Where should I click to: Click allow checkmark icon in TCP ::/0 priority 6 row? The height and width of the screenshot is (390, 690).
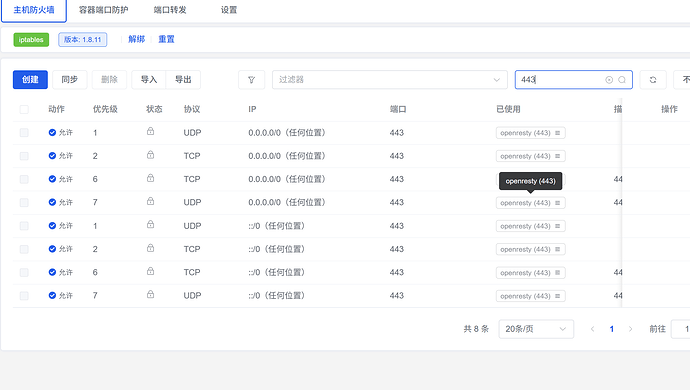(52, 272)
